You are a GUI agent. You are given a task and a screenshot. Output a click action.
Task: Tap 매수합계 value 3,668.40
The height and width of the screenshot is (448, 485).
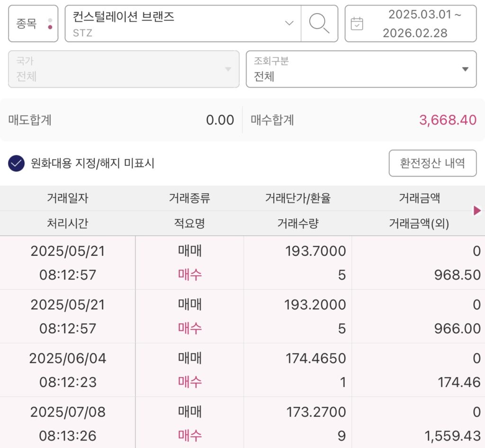448,120
